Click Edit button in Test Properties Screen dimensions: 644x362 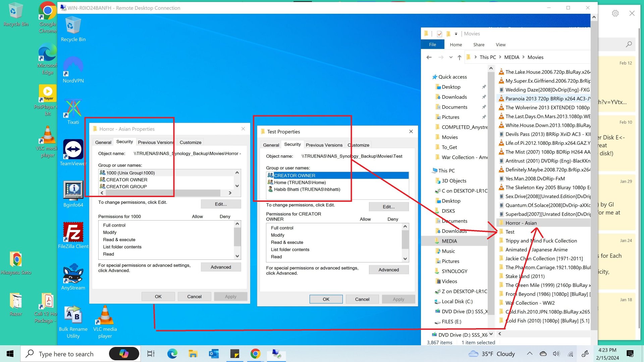389,207
